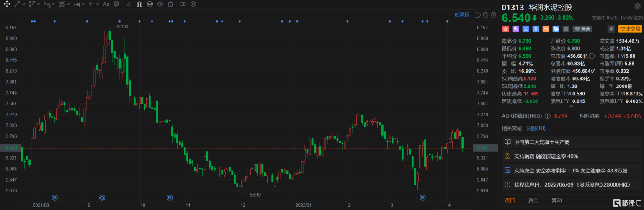644x210 pixels.
Task: Click the E earnings marker before month 4
Action: 423,197
